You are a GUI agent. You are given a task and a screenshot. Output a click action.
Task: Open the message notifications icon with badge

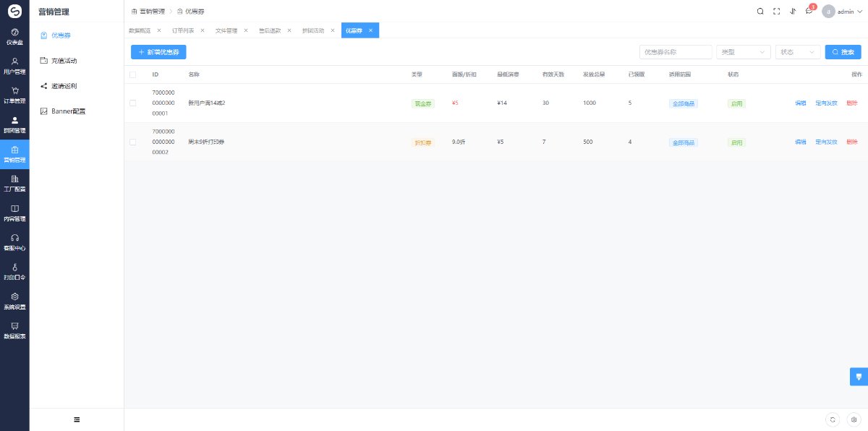(x=809, y=11)
